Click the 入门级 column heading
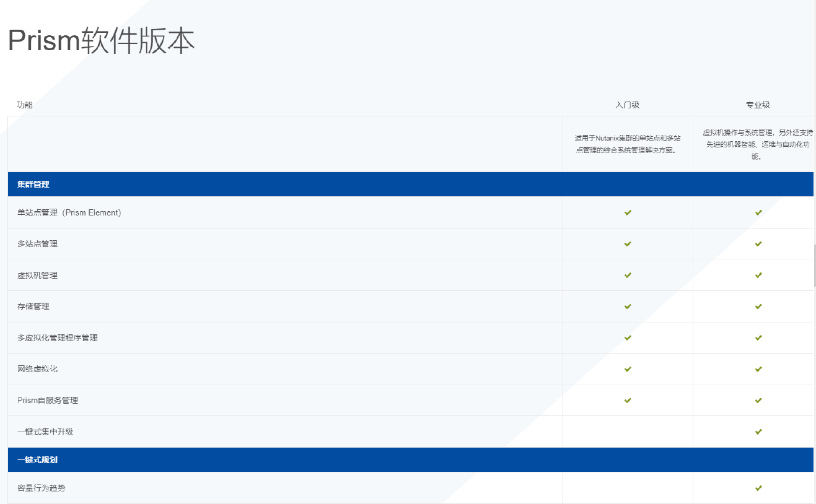This screenshot has width=816, height=504. (x=627, y=105)
